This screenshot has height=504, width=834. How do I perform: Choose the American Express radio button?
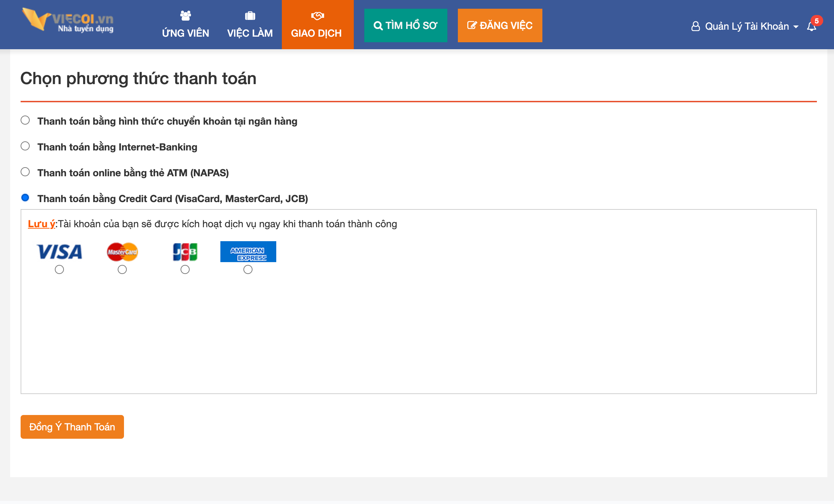(x=248, y=270)
